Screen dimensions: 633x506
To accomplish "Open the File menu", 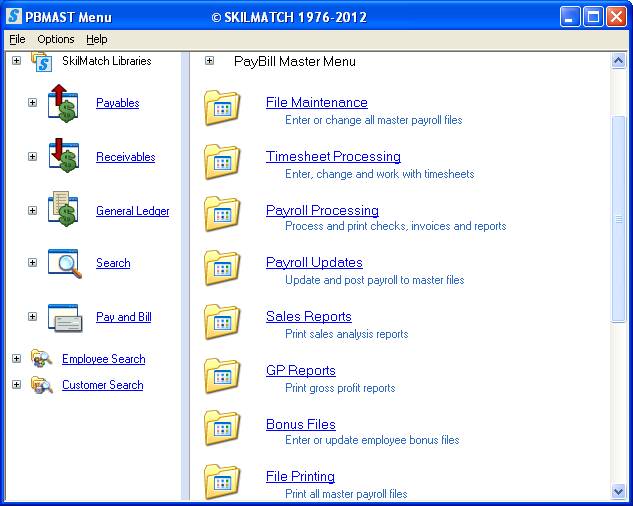I will 17,39.
